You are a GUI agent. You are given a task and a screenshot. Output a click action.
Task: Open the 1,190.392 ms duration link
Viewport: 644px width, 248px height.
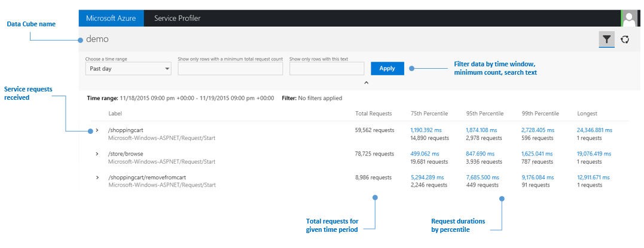click(427, 130)
